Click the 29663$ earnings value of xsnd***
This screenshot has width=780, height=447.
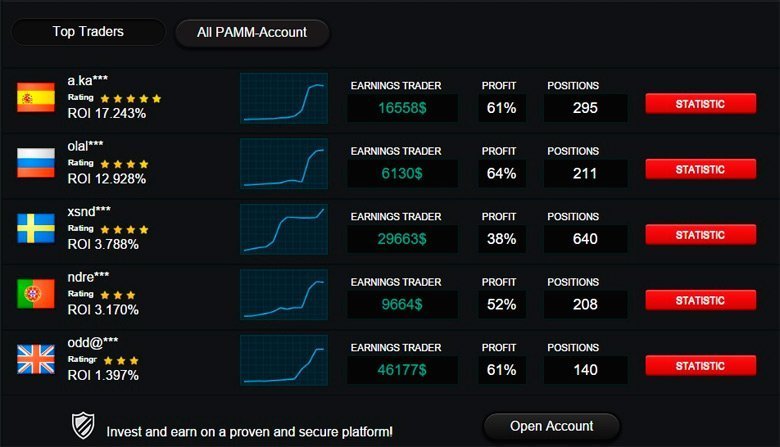click(x=402, y=239)
